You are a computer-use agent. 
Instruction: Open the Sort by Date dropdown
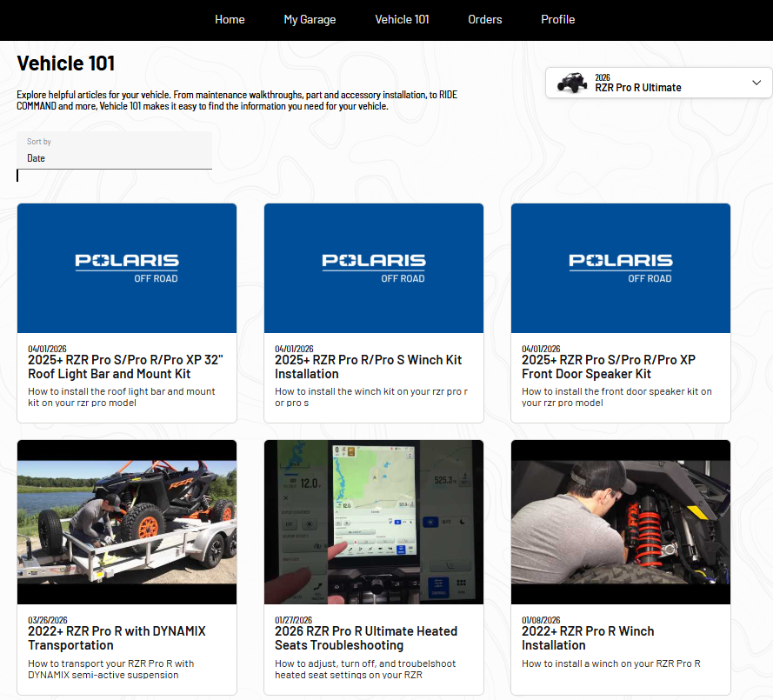(115, 150)
